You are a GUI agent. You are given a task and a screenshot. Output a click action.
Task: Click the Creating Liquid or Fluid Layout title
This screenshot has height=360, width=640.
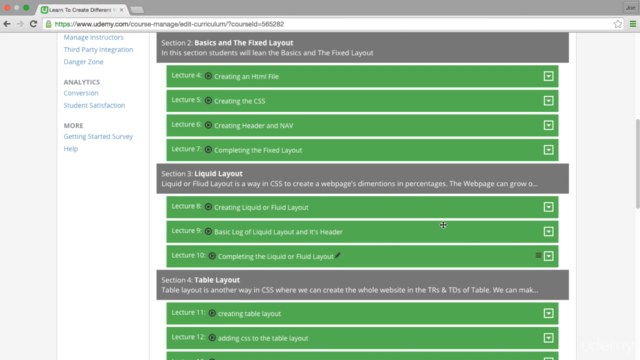click(x=261, y=207)
